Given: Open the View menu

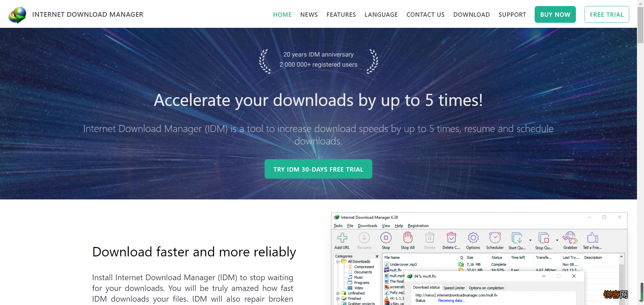Looking at the screenshot, I should coord(386,226).
